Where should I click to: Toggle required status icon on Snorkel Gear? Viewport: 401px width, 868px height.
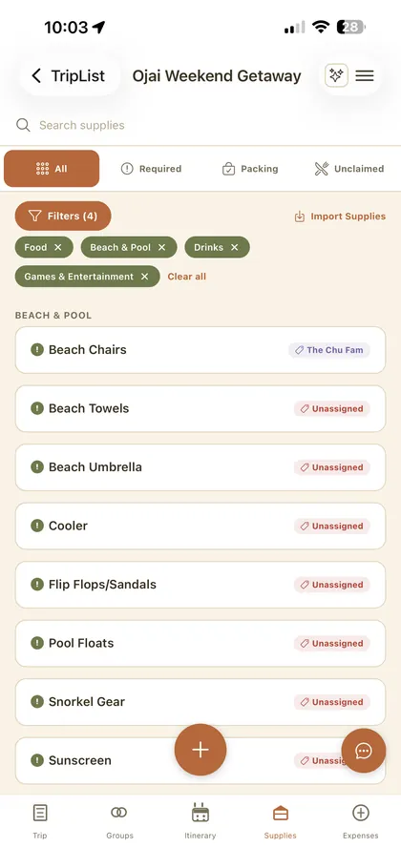point(37,701)
